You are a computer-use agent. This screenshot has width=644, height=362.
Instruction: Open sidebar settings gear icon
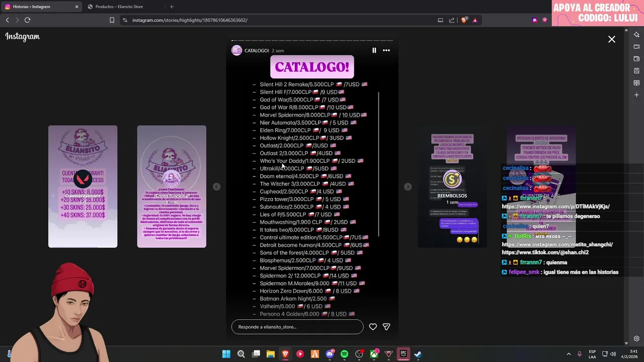(636, 339)
